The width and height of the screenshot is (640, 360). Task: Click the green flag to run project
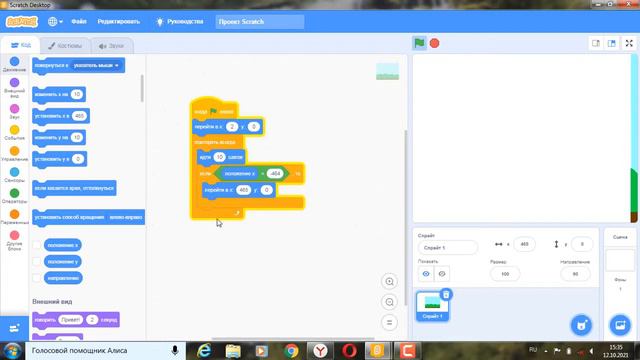[419, 43]
